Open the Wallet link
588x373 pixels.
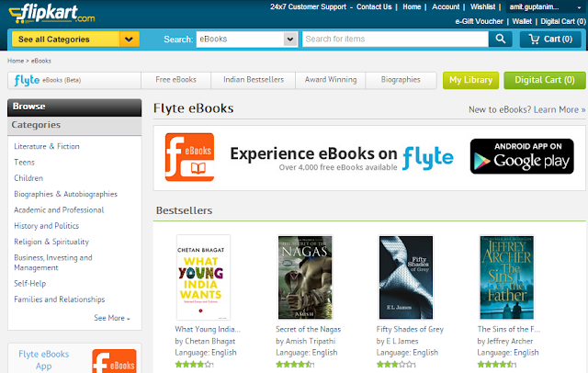tap(522, 21)
